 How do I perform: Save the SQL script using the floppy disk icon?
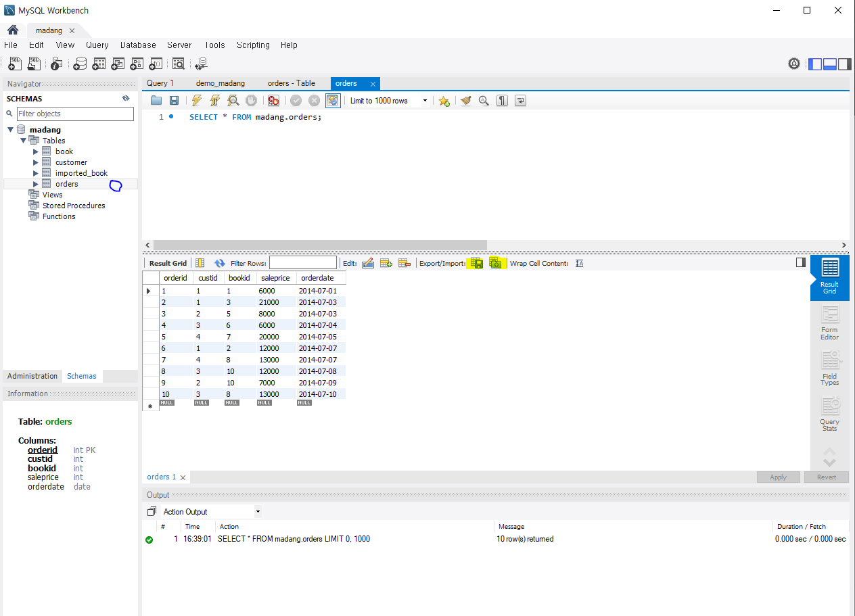[174, 101]
